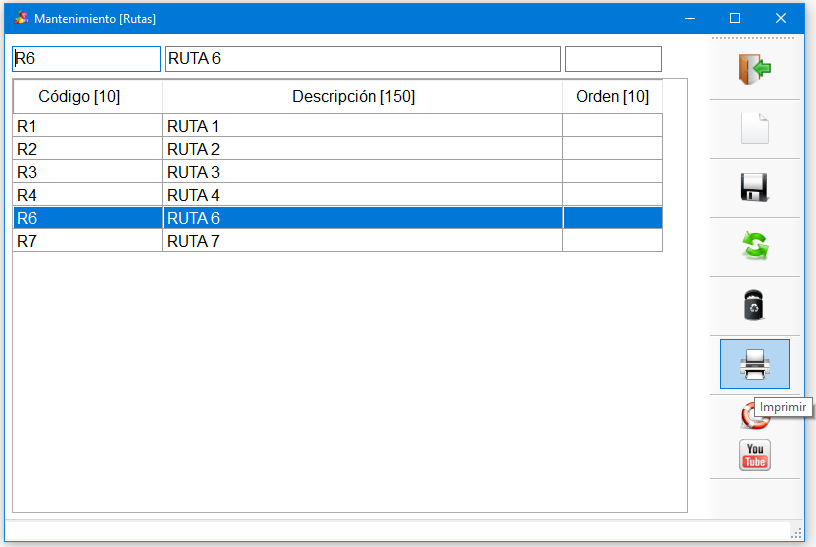Click Descripción [150] column header

[363, 97]
